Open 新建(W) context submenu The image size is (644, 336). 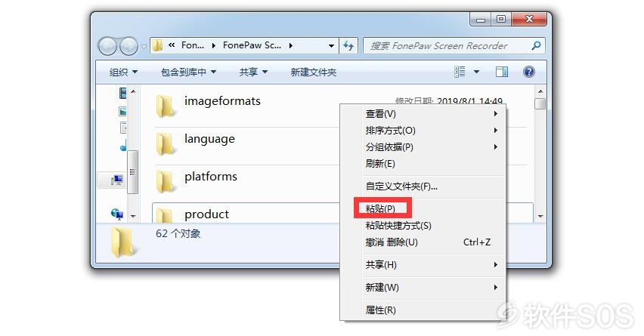point(423,287)
